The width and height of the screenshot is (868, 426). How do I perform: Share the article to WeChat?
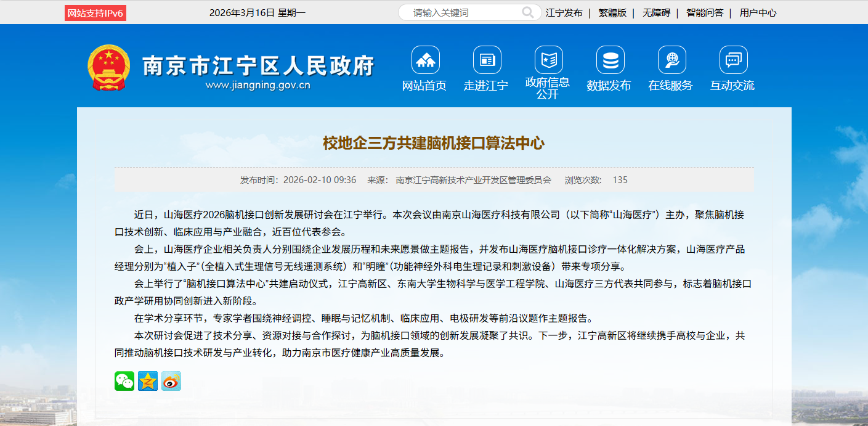click(124, 381)
